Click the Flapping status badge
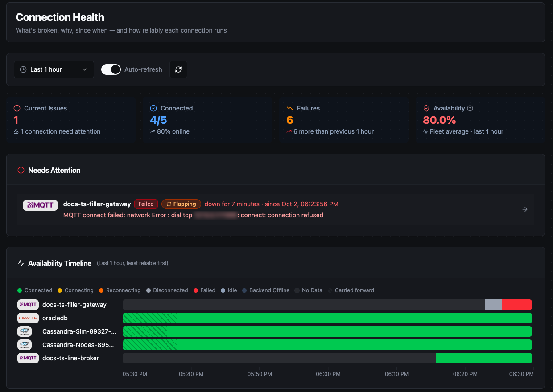The height and width of the screenshot is (392, 553). point(181,204)
